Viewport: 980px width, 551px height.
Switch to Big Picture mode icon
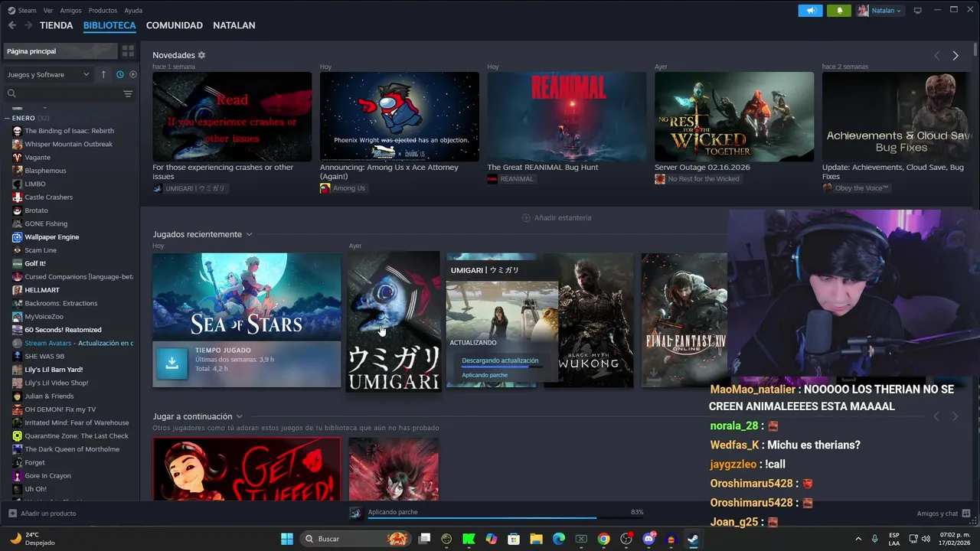click(x=917, y=11)
